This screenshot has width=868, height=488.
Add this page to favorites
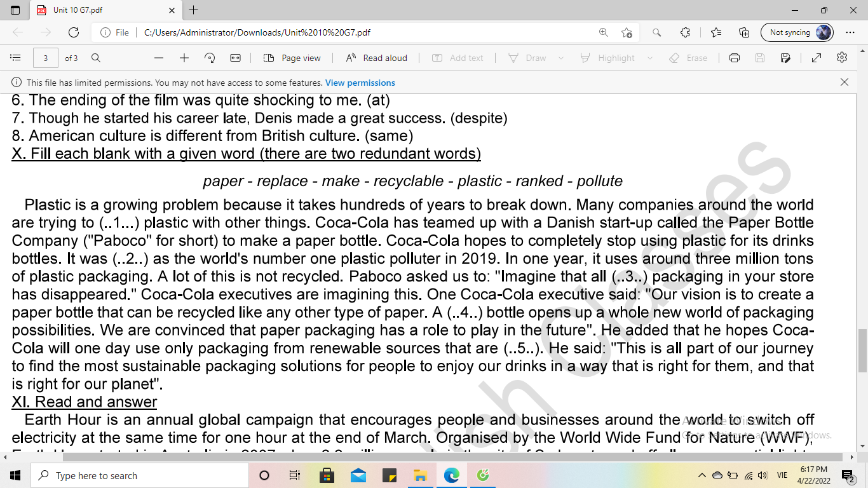[x=627, y=32]
